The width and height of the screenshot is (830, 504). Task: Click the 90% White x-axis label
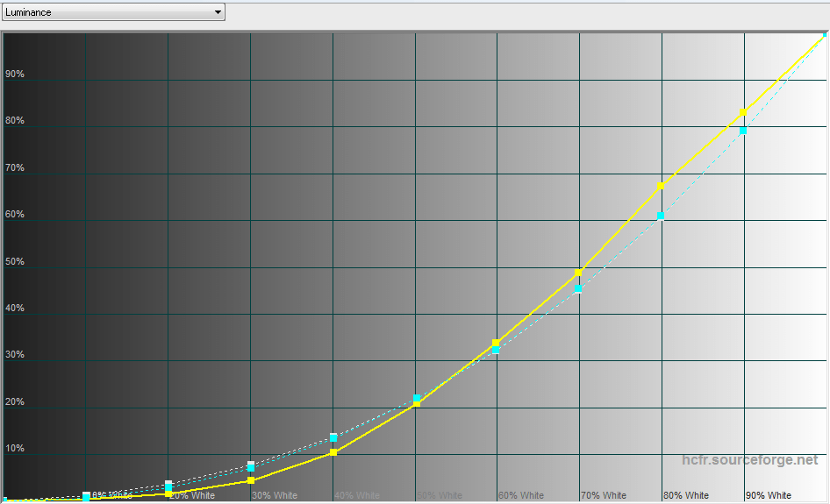coord(768,496)
